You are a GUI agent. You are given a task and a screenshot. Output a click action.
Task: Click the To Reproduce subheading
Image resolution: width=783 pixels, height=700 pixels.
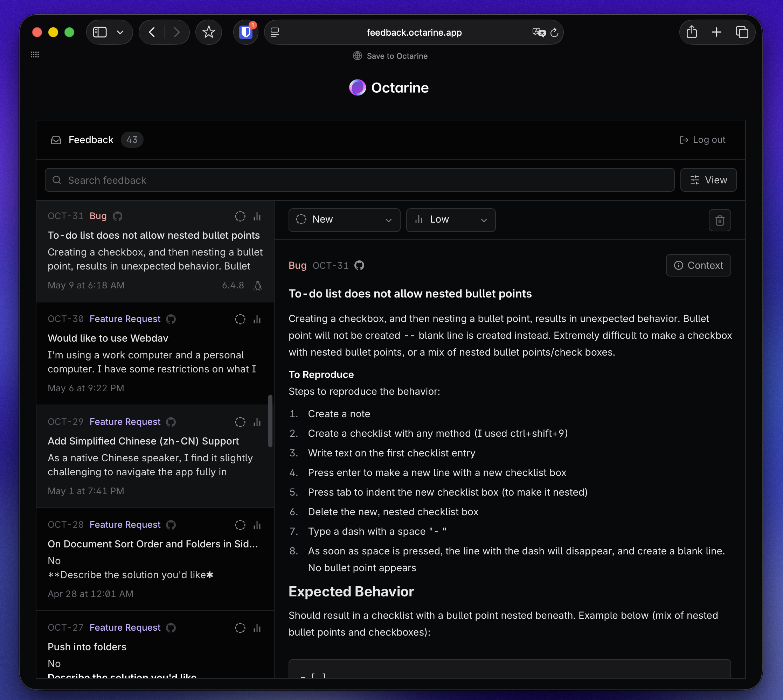(321, 374)
